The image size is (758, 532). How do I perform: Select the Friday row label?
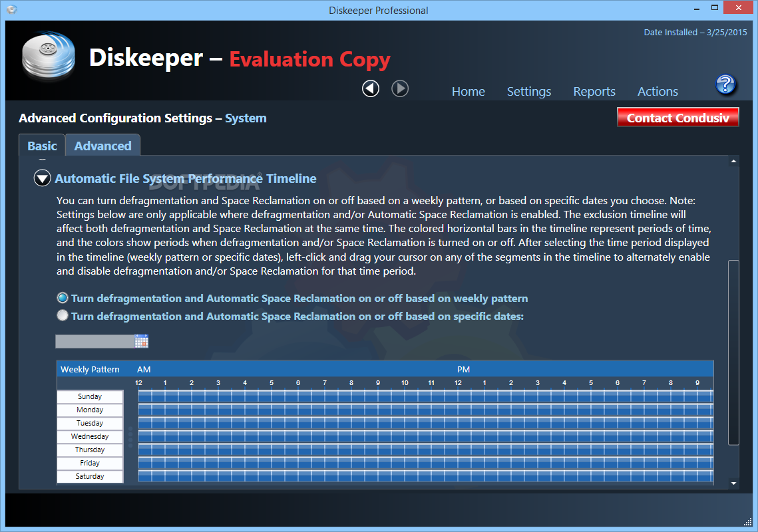(90, 463)
